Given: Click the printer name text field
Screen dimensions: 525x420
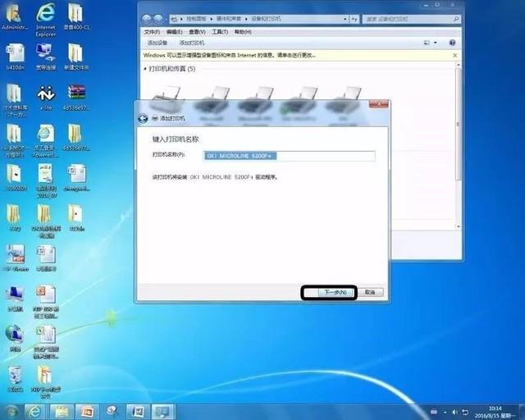Looking at the screenshot, I should [289, 156].
